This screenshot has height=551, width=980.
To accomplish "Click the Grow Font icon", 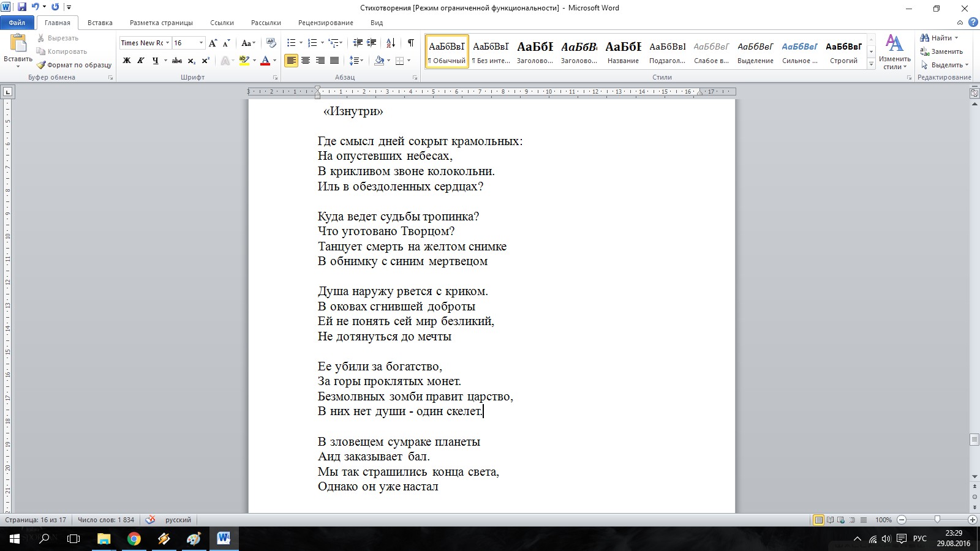I will (213, 43).
